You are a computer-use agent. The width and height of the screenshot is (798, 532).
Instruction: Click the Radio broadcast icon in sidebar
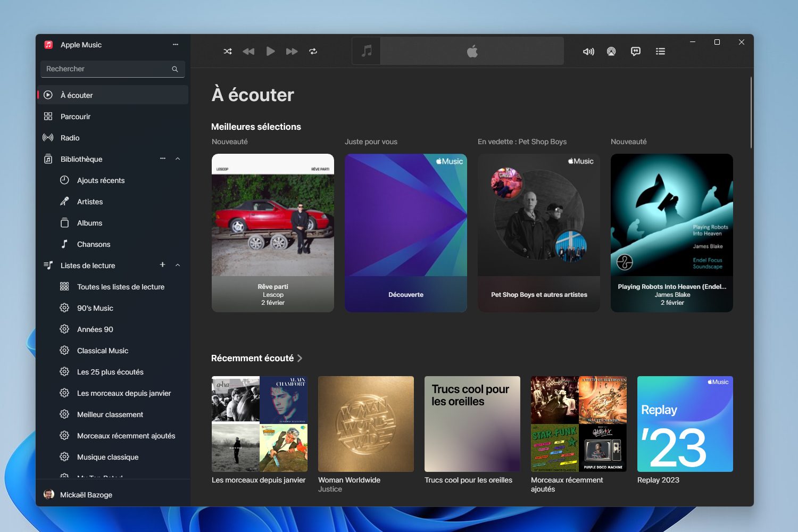[48, 138]
